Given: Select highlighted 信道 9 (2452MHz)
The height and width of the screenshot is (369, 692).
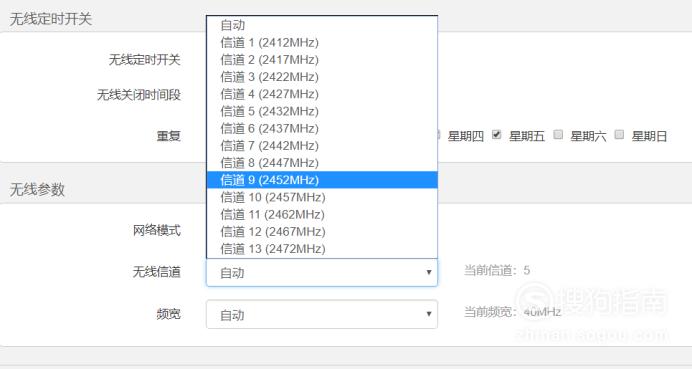Looking at the screenshot, I should (322, 180).
